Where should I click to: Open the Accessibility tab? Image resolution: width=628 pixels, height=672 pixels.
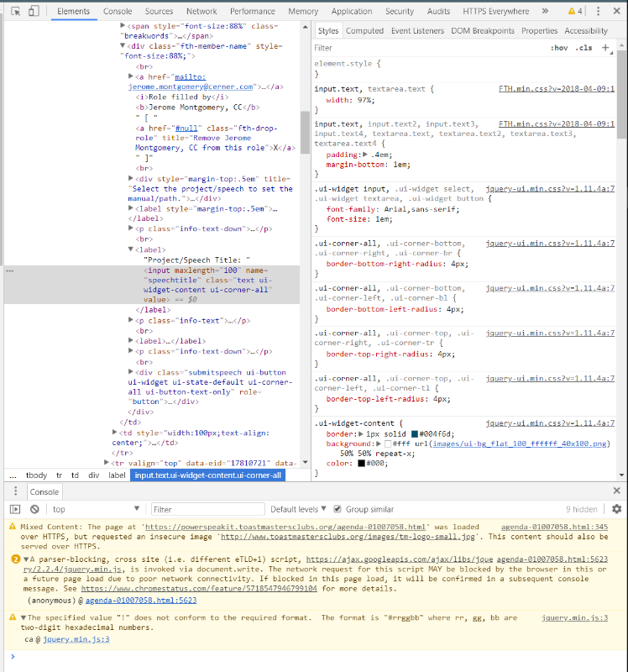(x=585, y=31)
